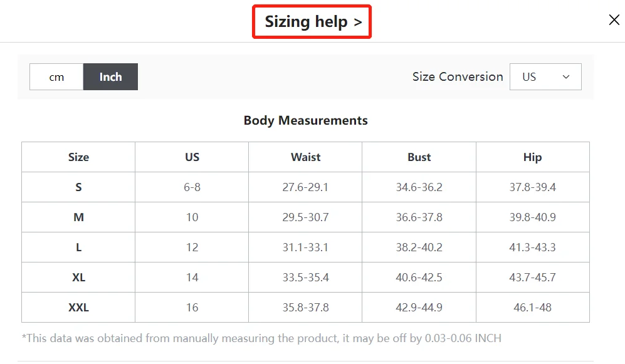
Task: Select the XXL size row label
Action: pos(78,308)
